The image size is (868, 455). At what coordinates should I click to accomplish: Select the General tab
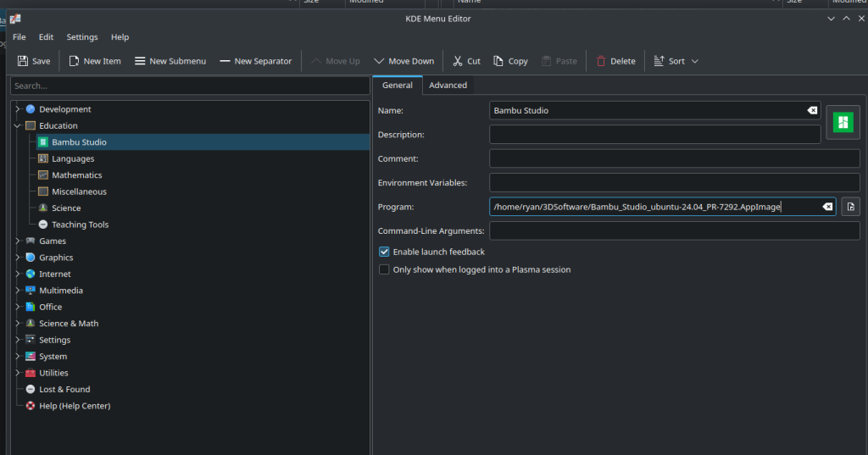(x=398, y=86)
